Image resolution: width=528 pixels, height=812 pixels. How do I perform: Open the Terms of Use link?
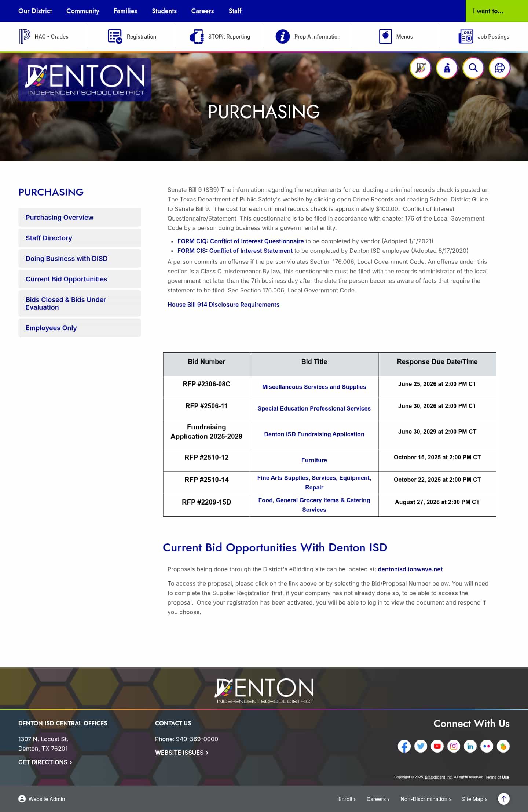pyautogui.click(x=497, y=777)
